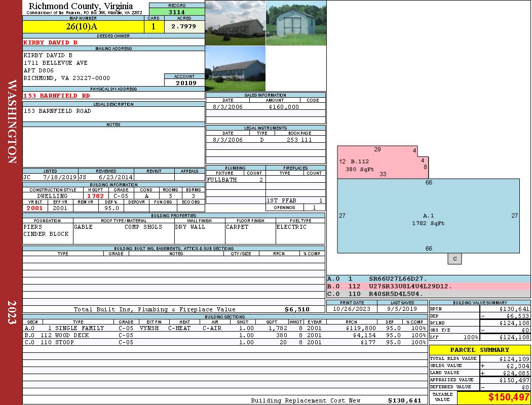
Task: Click OBLDG VALUE $2,304
Action: click(518, 366)
